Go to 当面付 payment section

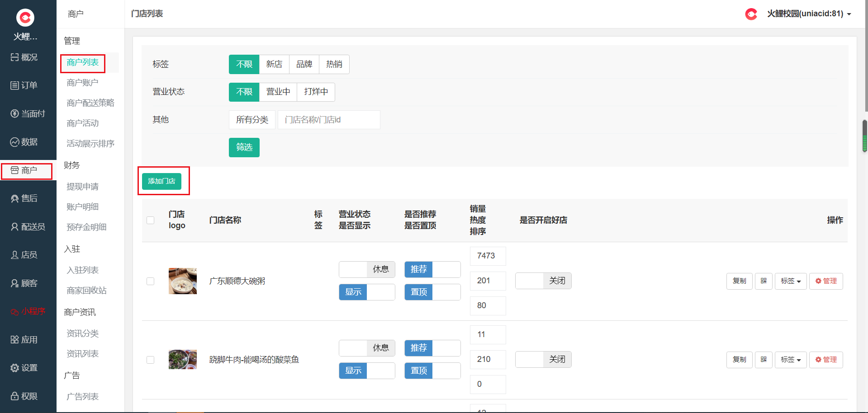tap(28, 114)
